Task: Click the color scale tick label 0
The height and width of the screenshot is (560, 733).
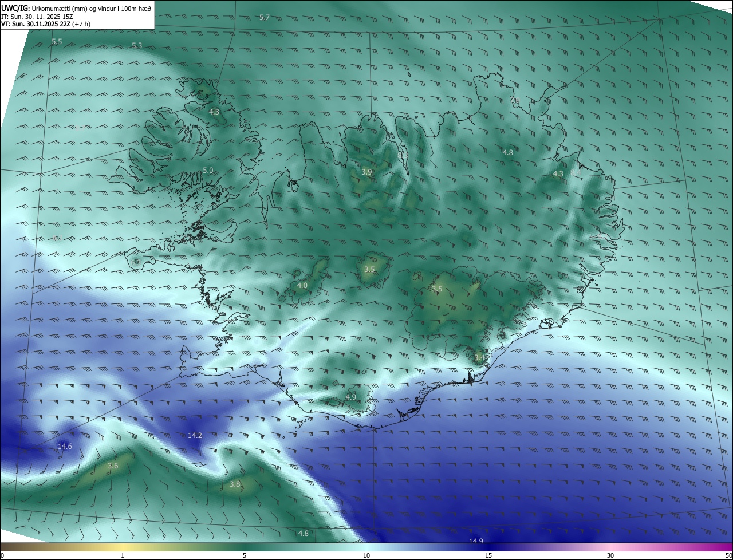Action: (x=2, y=555)
